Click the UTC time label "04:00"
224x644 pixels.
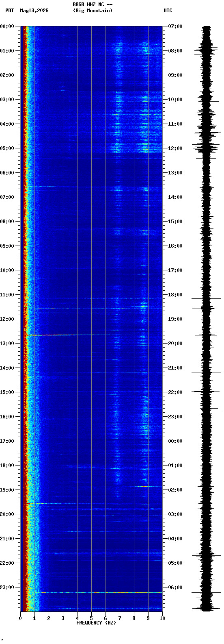tap(175, 539)
